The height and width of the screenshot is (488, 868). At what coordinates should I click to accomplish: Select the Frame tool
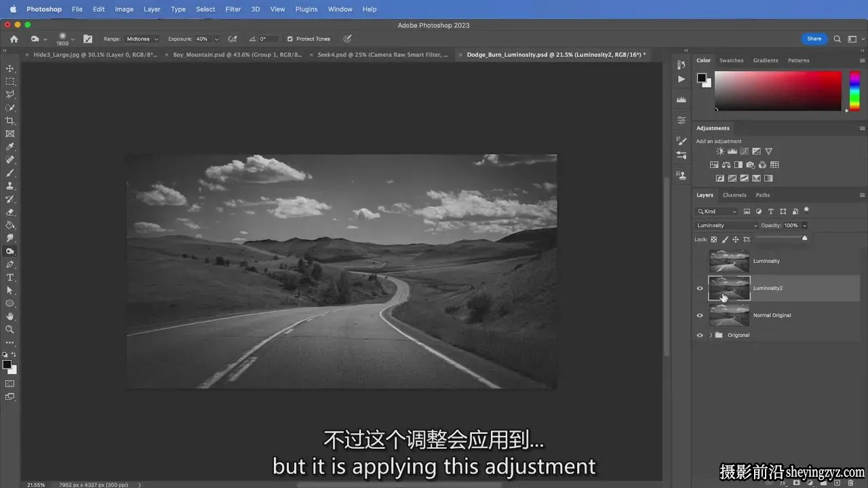[x=10, y=134]
